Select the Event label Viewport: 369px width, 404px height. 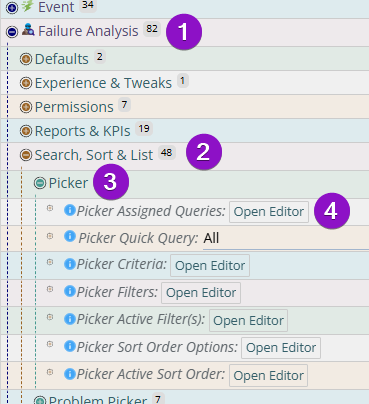click(56, 7)
